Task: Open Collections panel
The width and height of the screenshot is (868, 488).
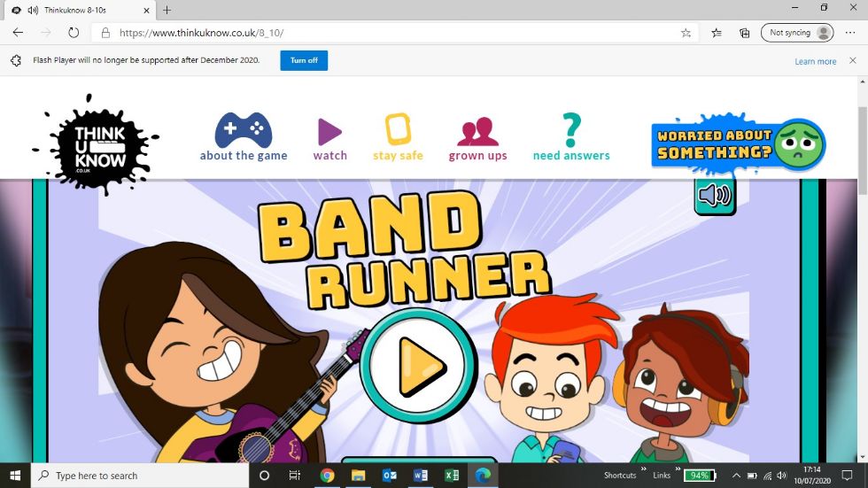Action: click(x=745, y=33)
